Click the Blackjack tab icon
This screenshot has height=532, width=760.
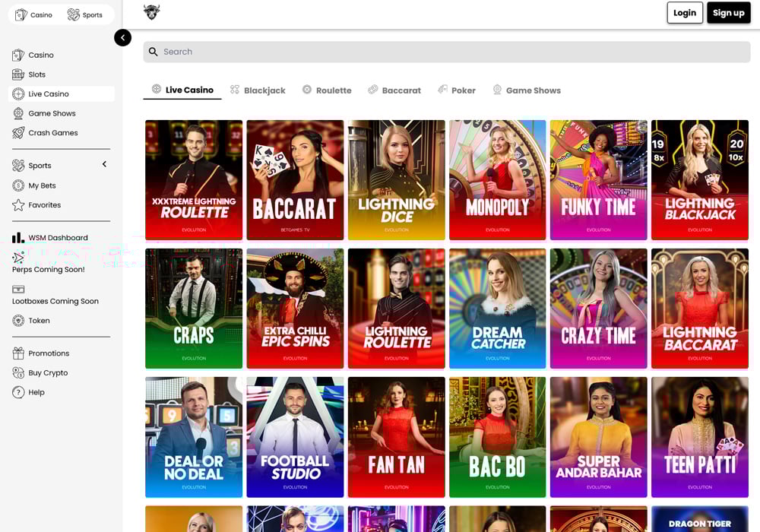[x=235, y=90]
